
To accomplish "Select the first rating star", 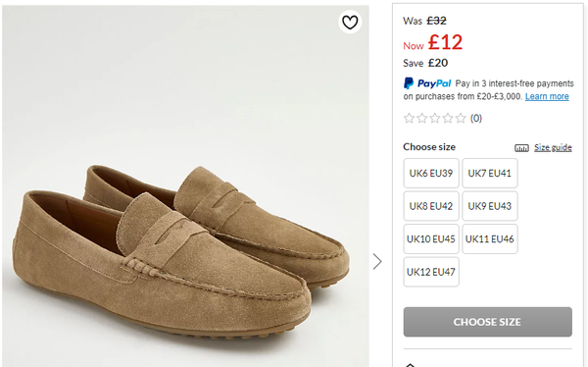I will pos(409,119).
